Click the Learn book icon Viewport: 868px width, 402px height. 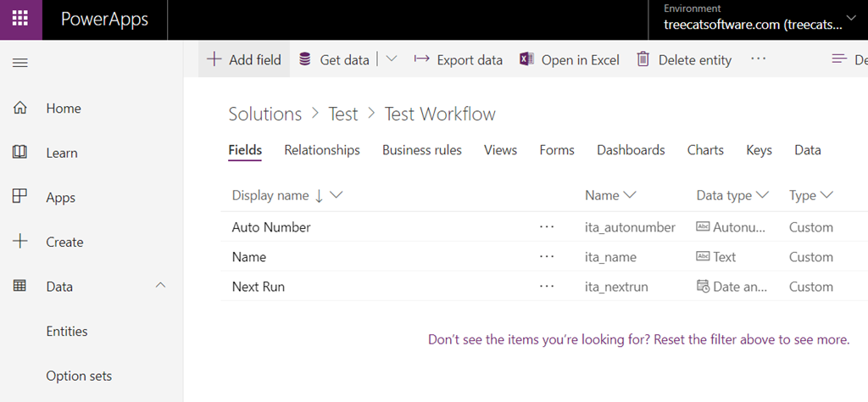pyautogui.click(x=20, y=153)
